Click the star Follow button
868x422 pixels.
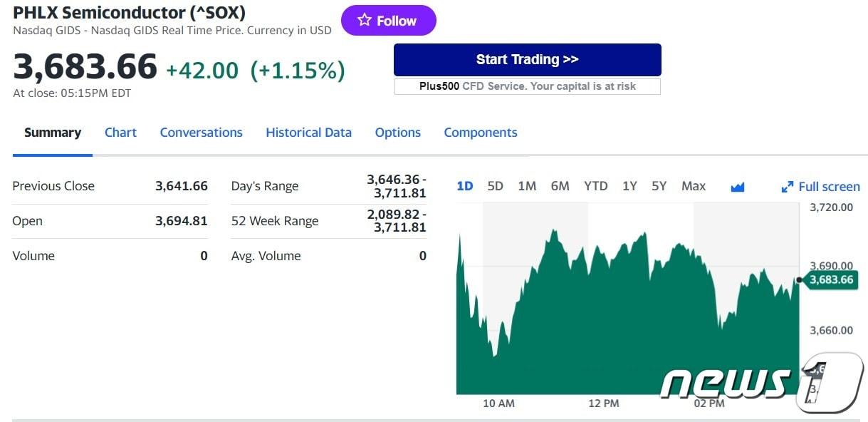[388, 21]
